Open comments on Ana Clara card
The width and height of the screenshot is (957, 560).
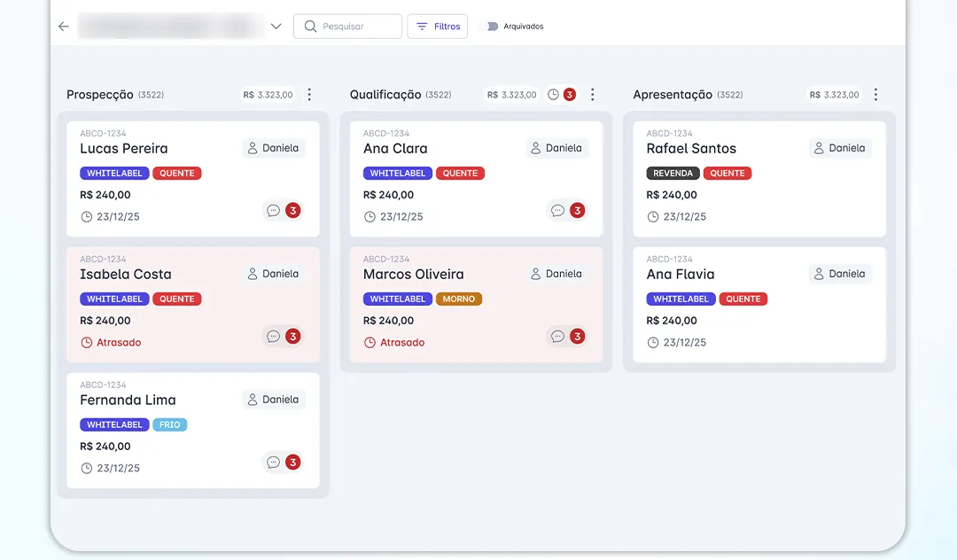point(567,211)
